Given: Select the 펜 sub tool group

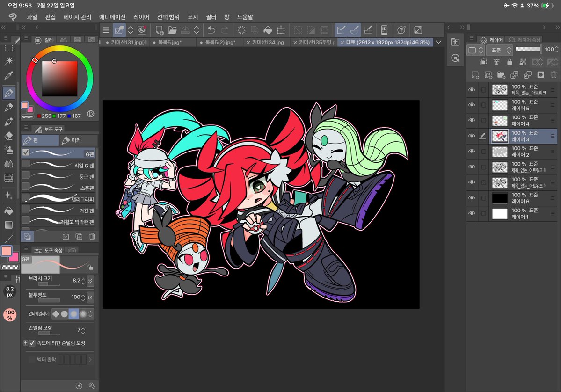Looking at the screenshot, I should point(40,140).
